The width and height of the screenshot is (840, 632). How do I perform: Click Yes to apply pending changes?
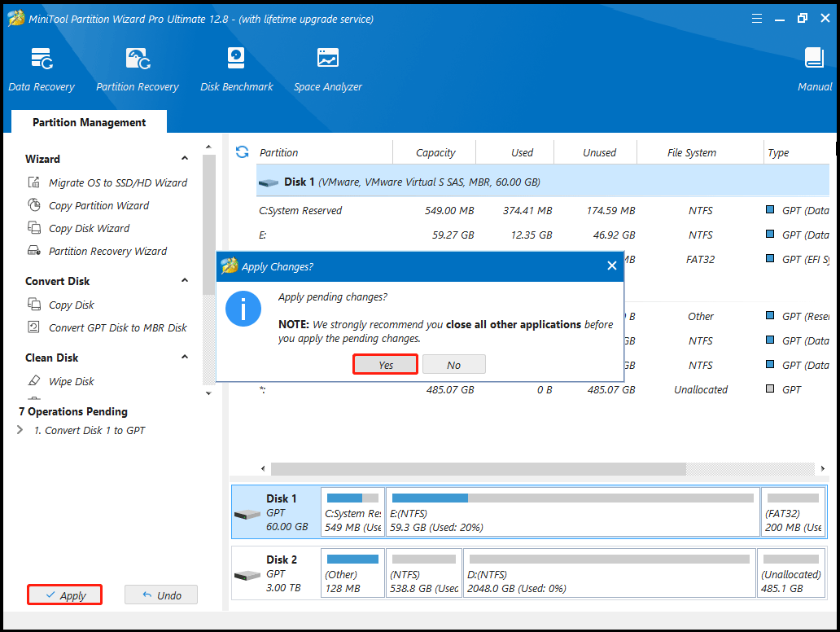point(385,365)
